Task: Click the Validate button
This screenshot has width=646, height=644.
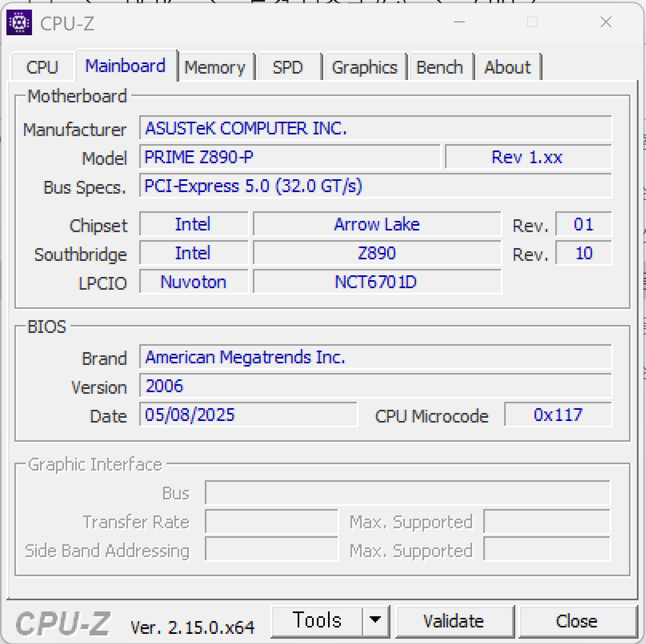Action: tap(454, 621)
